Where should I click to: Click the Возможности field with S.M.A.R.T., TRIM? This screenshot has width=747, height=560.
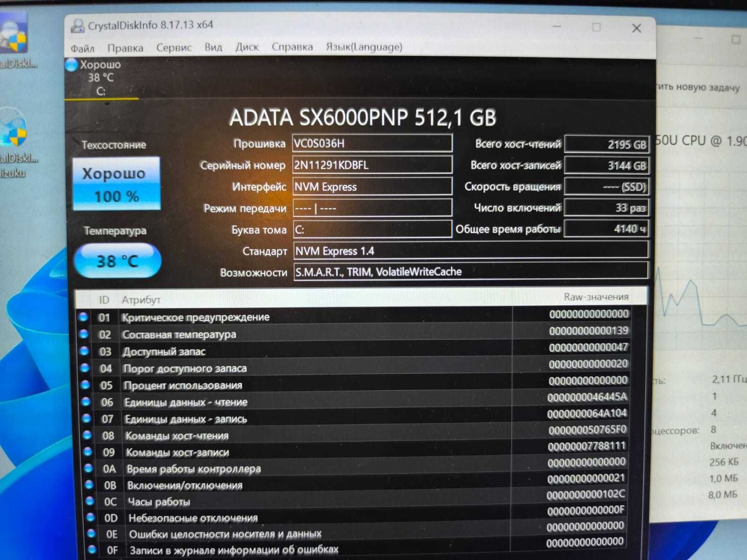[471, 272]
